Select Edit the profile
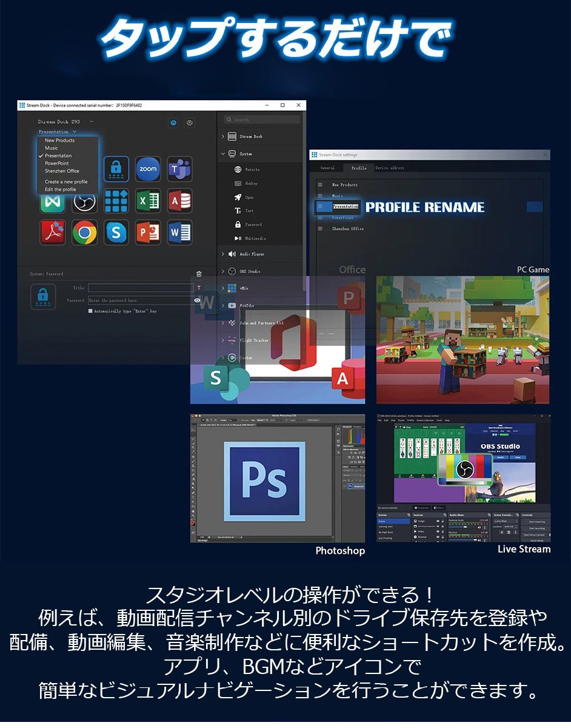This screenshot has height=728, width=571. (61, 189)
